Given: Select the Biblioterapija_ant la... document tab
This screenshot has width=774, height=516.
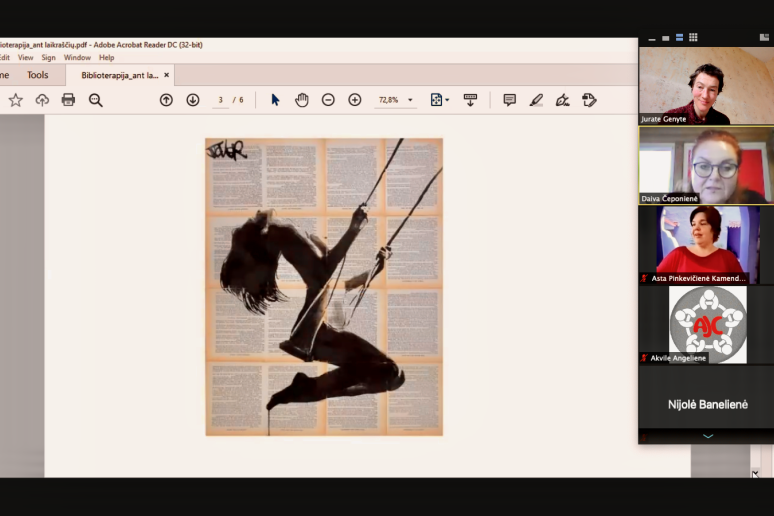Looking at the screenshot, I should pos(119,76).
